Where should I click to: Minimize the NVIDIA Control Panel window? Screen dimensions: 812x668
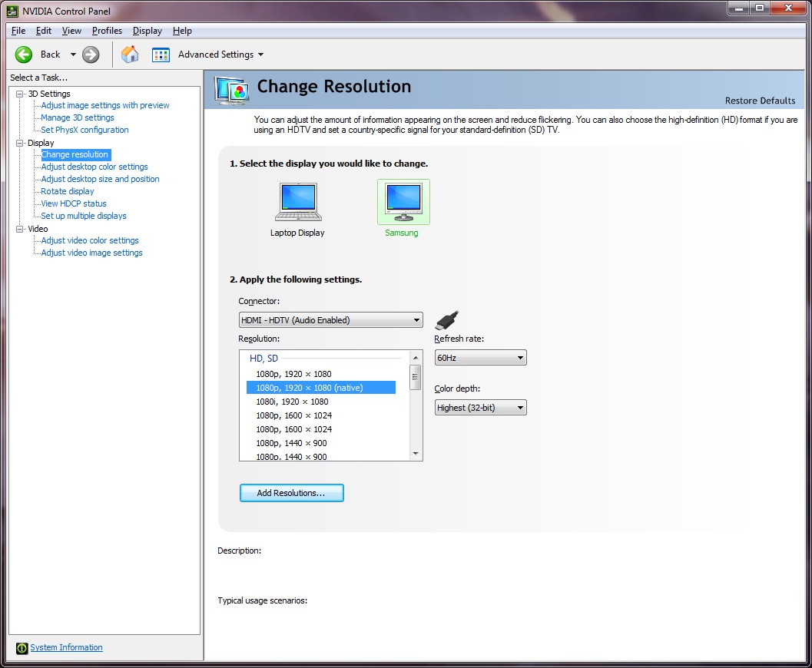pyautogui.click(x=738, y=8)
